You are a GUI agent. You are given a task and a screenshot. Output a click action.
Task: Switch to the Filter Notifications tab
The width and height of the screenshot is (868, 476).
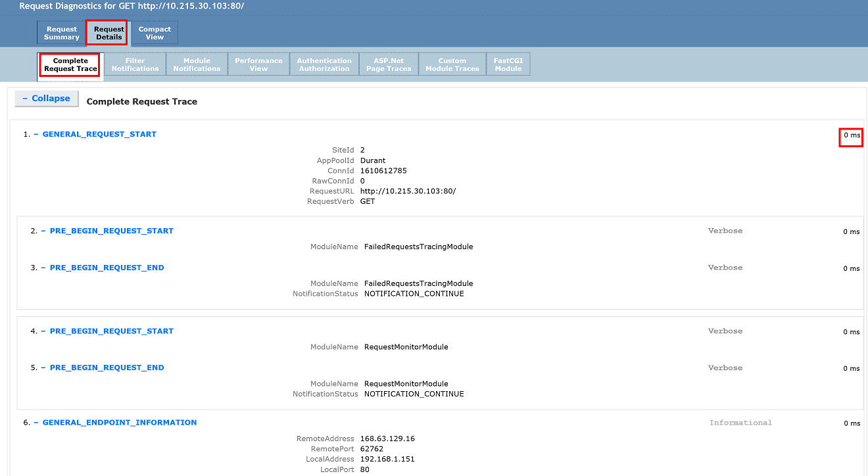(x=135, y=64)
